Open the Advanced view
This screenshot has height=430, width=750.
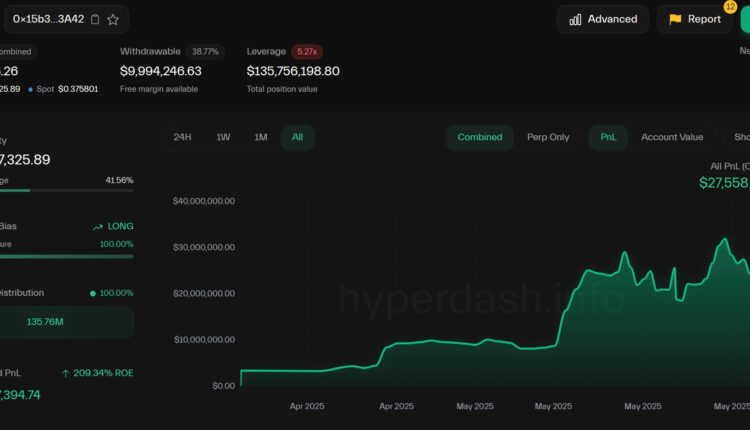point(603,19)
